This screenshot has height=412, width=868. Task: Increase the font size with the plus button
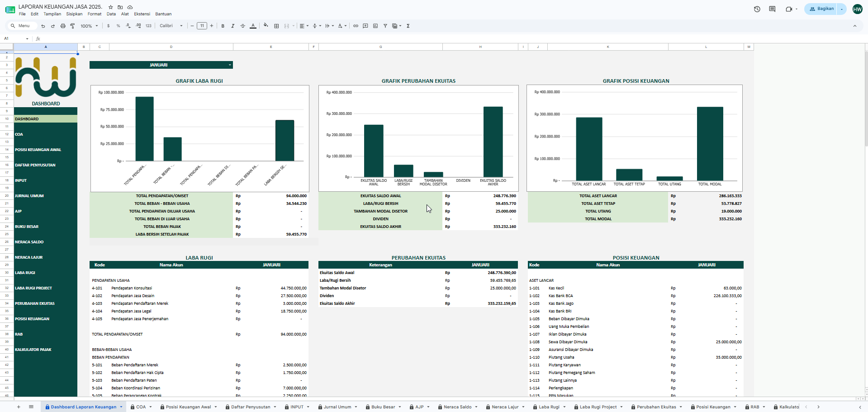(212, 26)
